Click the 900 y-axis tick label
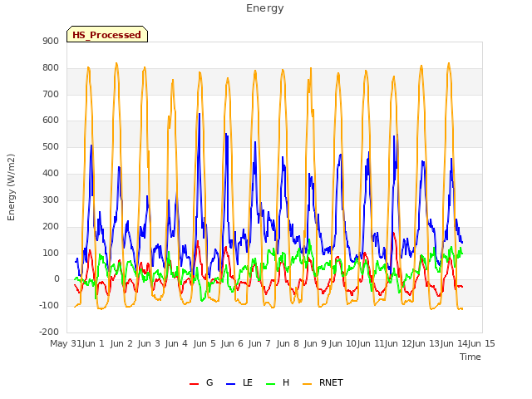532x399 pixels. click(51, 41)
